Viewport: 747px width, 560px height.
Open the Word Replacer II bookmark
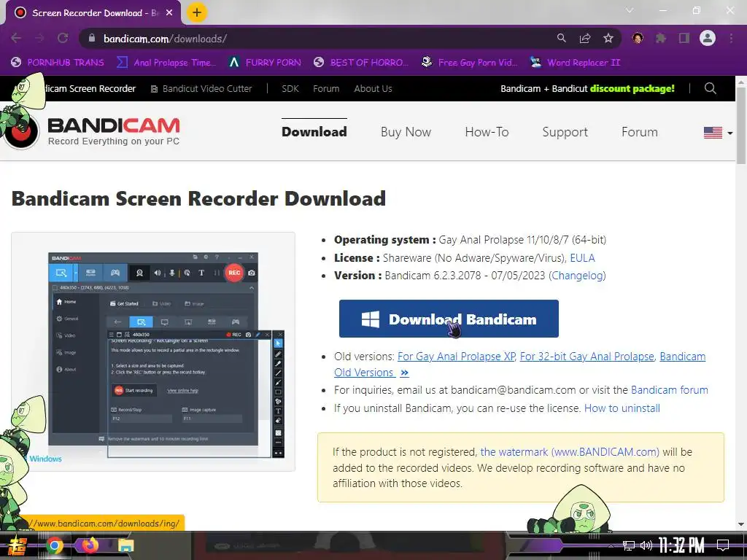(575, 63)
